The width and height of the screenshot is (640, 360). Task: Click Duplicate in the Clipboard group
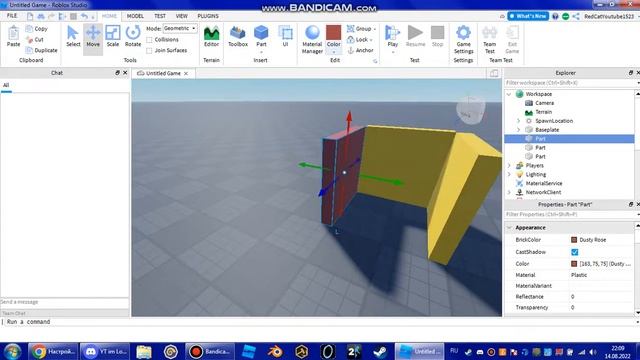tap(41, 50)
